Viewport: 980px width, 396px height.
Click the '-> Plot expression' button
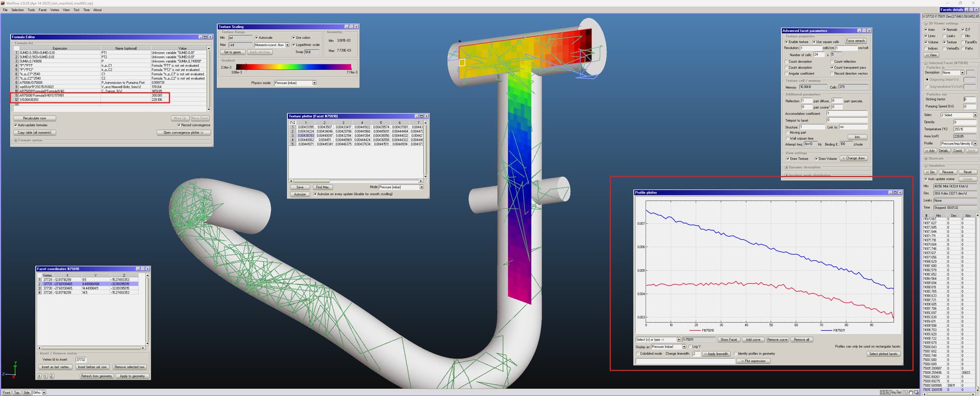point(753,361)
